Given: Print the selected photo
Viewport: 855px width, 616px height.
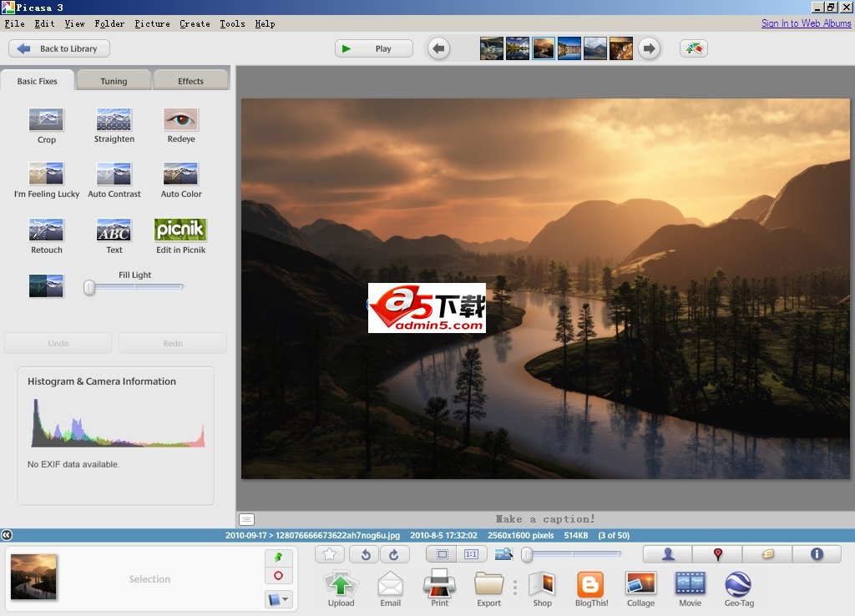Looking at the screenshot, I should point(439,588).
